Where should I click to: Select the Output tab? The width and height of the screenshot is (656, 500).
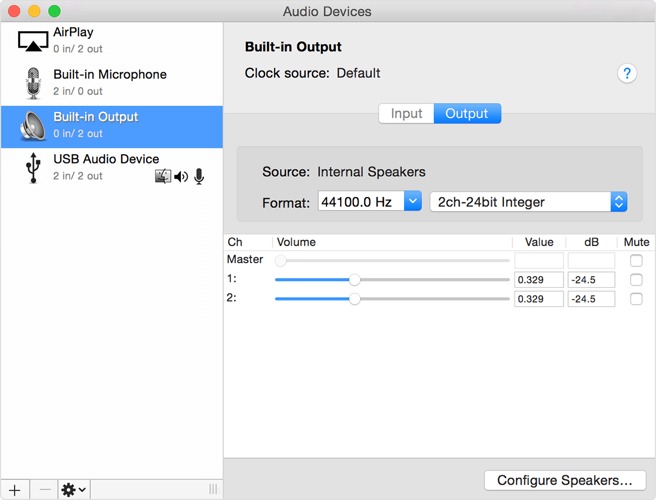pos(467,114)
